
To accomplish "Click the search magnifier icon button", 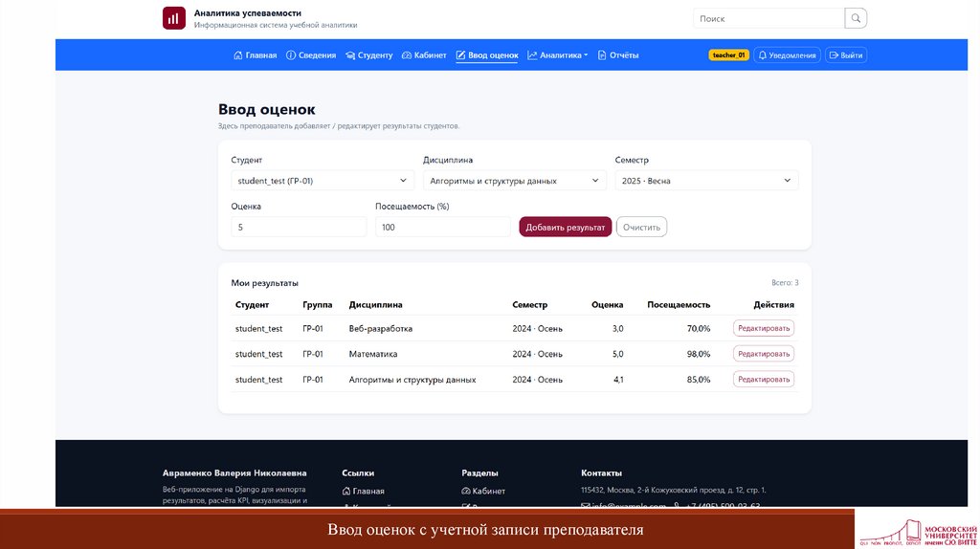I will coord(857,18).
